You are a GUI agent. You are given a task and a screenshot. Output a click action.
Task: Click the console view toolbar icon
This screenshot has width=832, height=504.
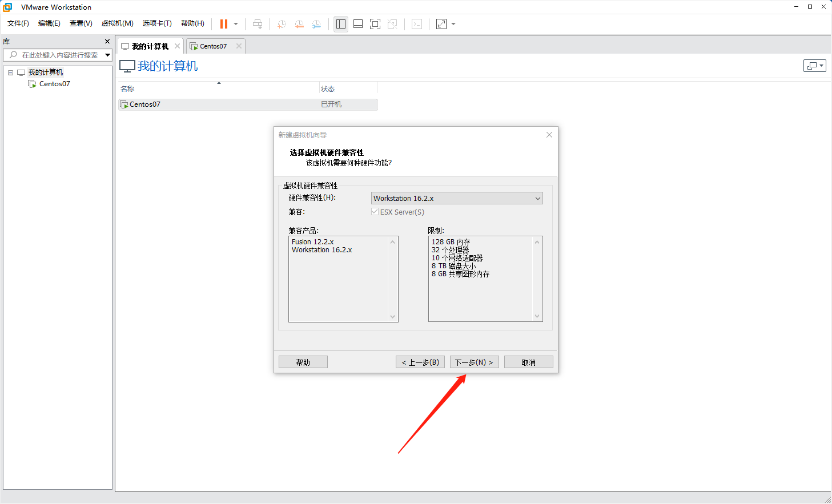(417, 24)
